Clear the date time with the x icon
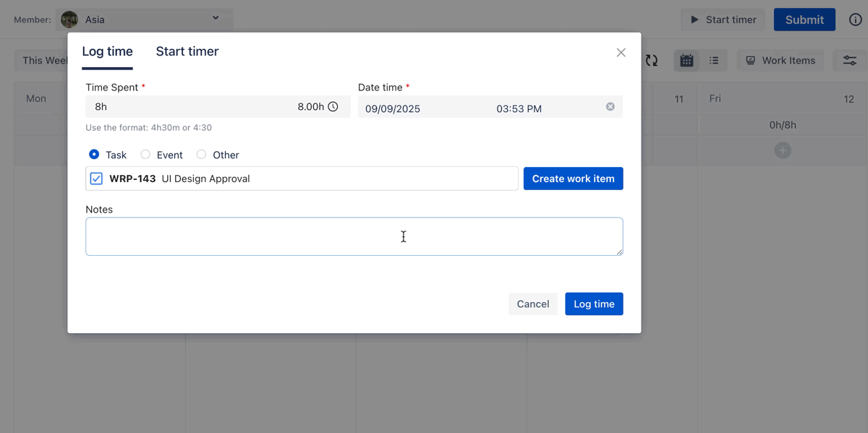Viewport: 868px width, 433px height. pos(610,107)
